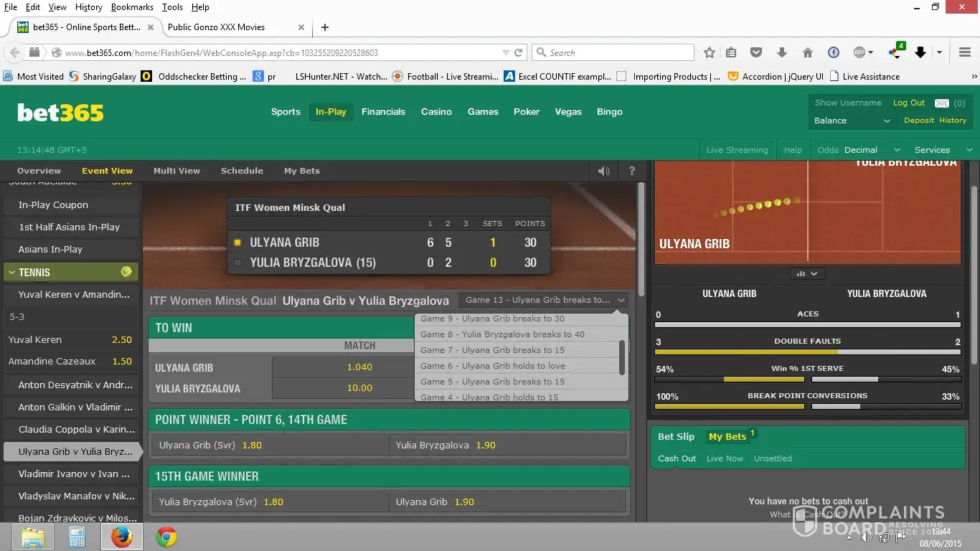
Task: Click the black download arrow extension icon
Action: point(920,52)
